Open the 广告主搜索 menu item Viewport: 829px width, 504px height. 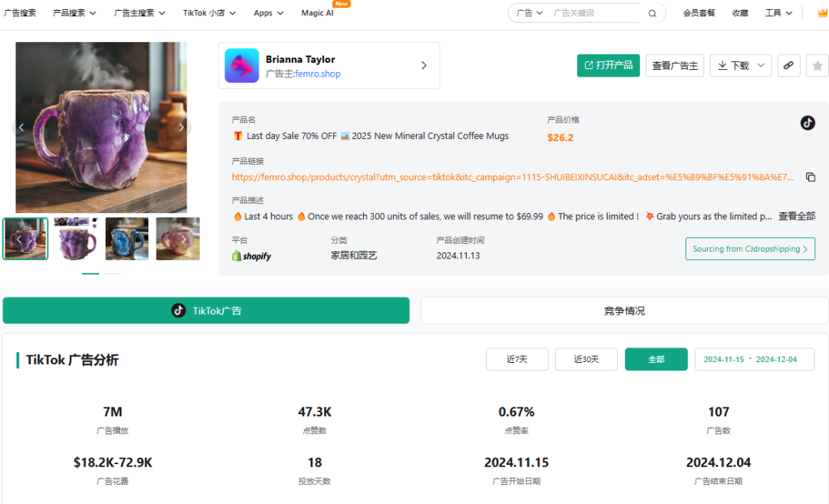point(138,13)
